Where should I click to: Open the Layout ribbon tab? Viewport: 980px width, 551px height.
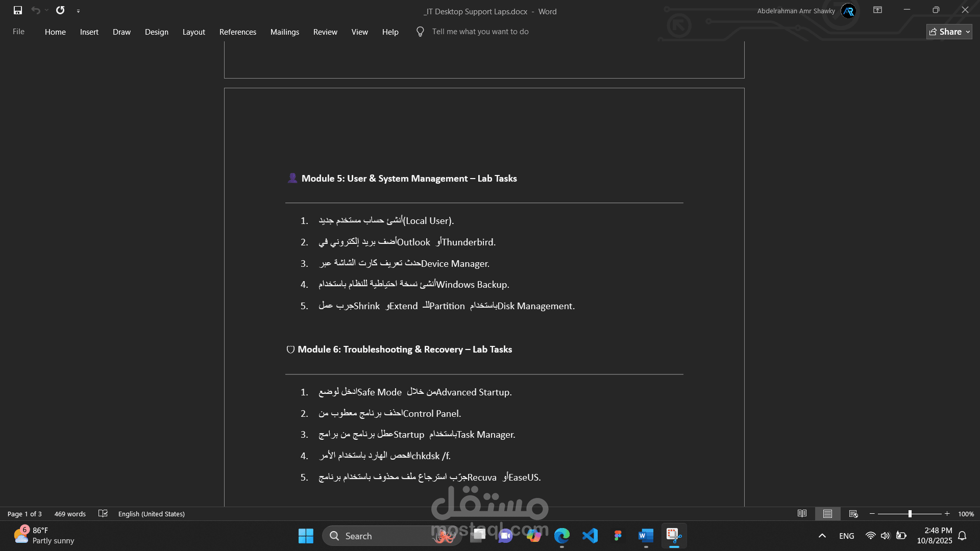[193, 32]
